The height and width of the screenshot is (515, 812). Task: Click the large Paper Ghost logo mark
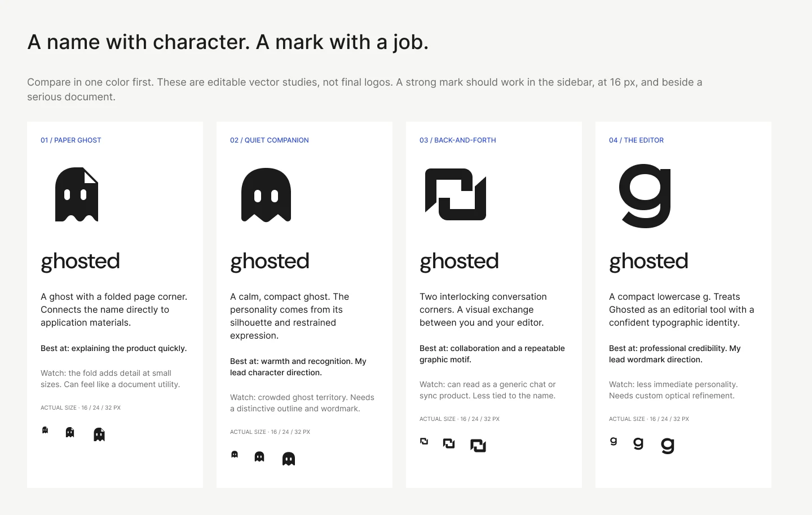[x=77, y=194]
